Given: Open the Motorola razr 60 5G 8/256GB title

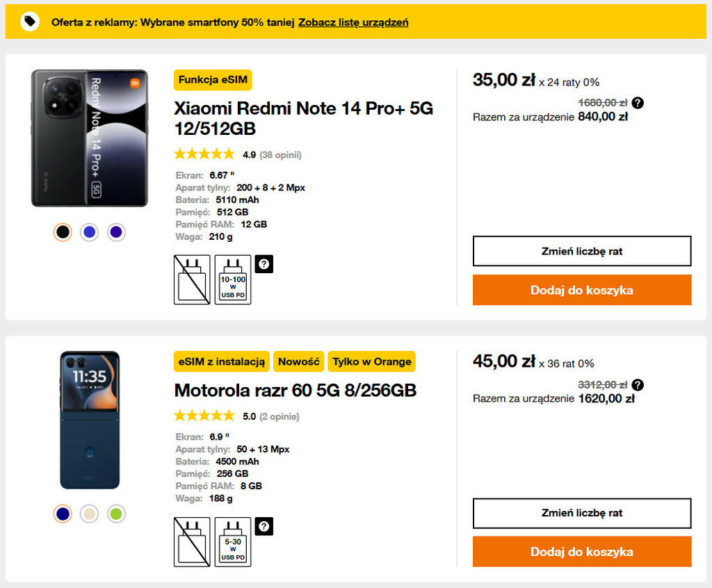Looking at the screenshot, I should click(x=295, y=391).
